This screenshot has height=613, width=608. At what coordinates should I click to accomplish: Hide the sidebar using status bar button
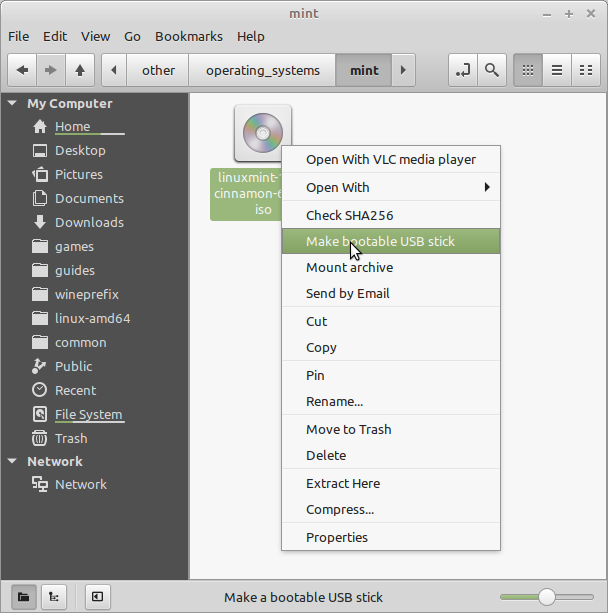coord(98,597)
